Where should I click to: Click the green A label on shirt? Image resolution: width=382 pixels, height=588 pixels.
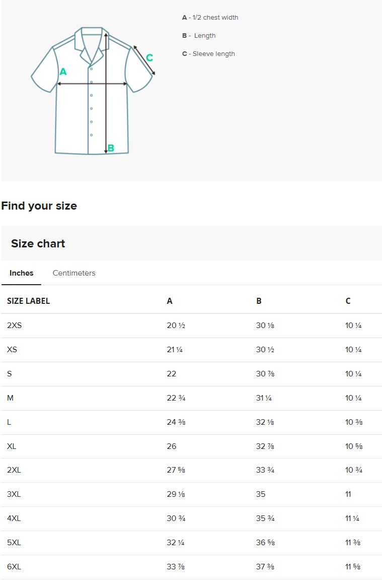(x=63, y=72)
